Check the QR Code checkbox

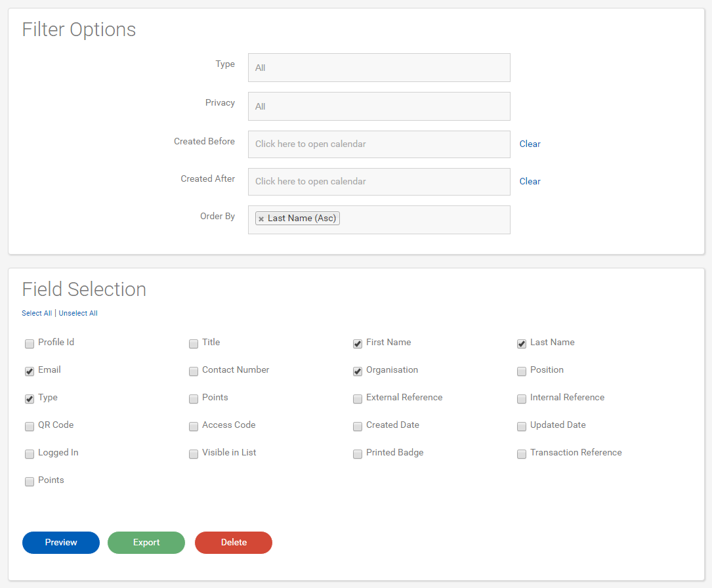[30, 427]
